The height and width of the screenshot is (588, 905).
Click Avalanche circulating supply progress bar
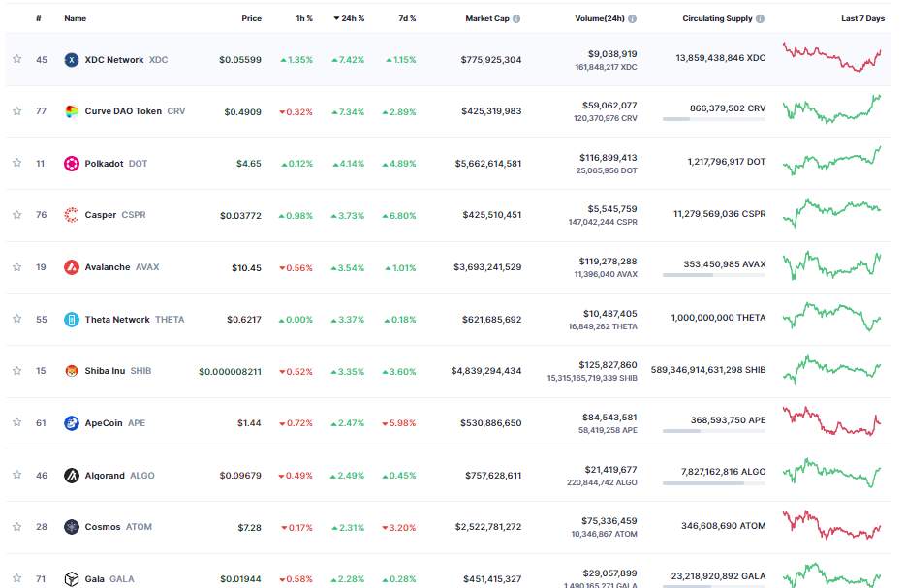pyautogui.click(x=714, y=275)
